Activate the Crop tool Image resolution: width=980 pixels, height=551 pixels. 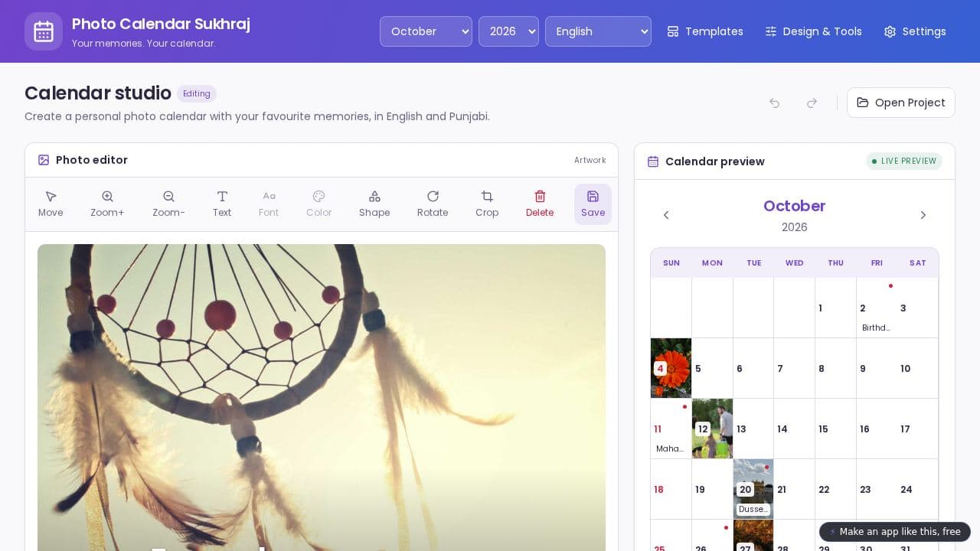coord(487,204)
